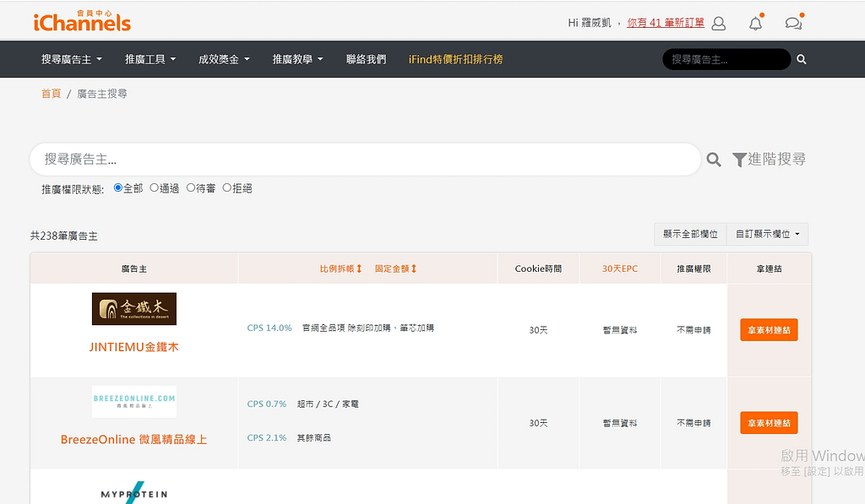
Task: Open iFind特價折扣排行榜 menu item
Action: coord(455,59)
